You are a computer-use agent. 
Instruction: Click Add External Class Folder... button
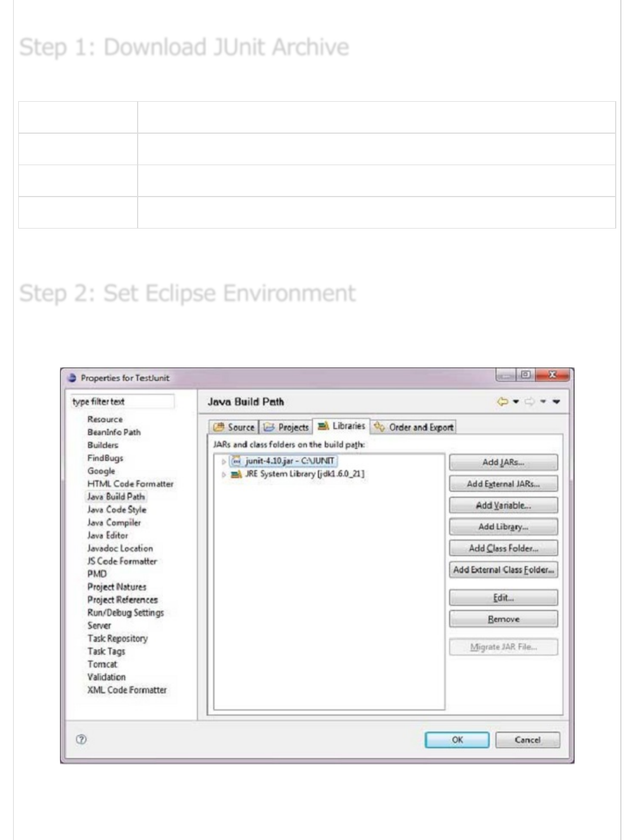tap(503, 570)
